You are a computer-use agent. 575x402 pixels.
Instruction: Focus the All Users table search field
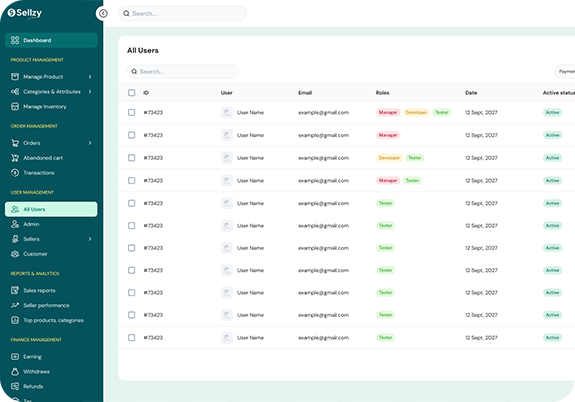click(183, 72)
